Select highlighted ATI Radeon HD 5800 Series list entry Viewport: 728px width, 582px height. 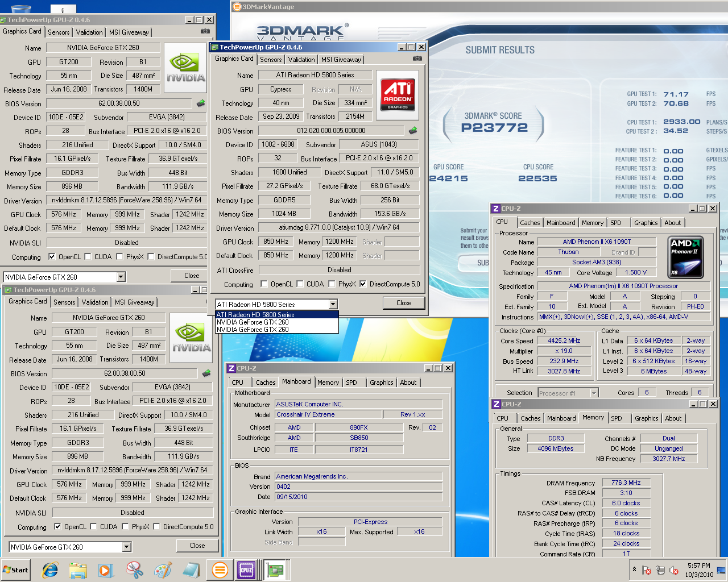(277, 314)
